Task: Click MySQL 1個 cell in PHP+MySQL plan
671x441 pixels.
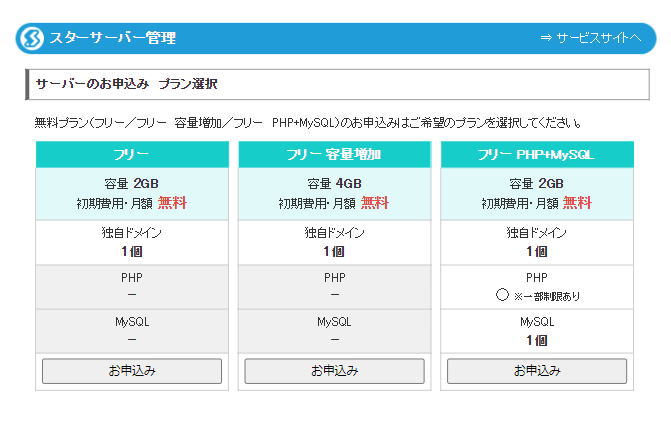Action: 537,331
